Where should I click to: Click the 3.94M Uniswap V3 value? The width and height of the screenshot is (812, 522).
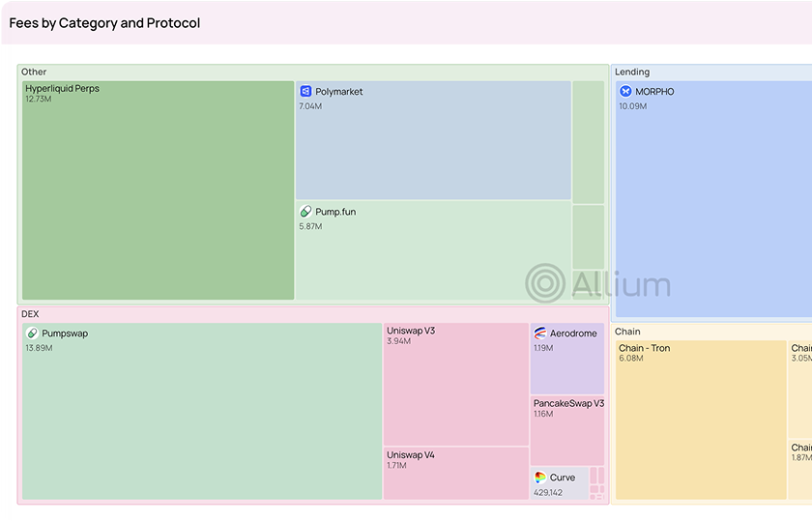click(398, 341)
